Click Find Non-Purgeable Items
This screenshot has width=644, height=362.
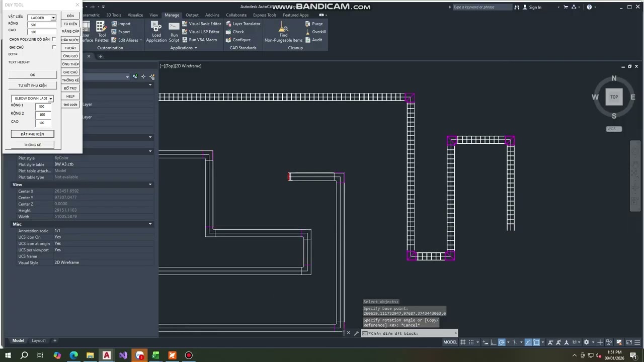click(x=284, y=31)
